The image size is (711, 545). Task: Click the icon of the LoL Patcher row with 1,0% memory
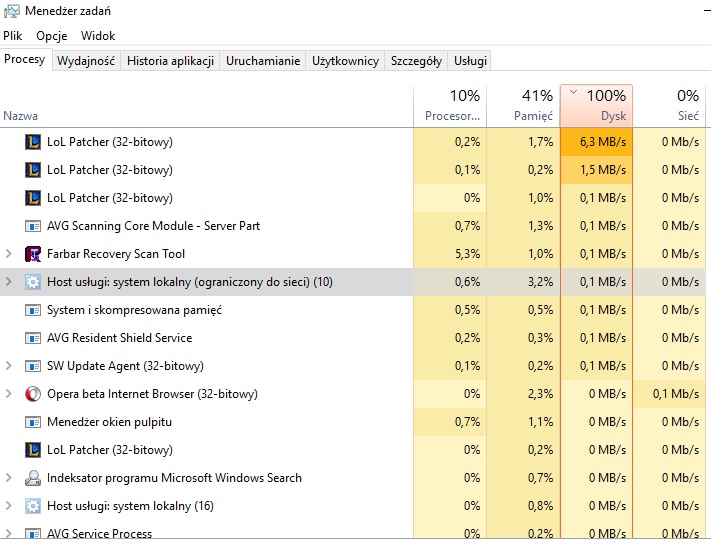click(x=33, y=198)
